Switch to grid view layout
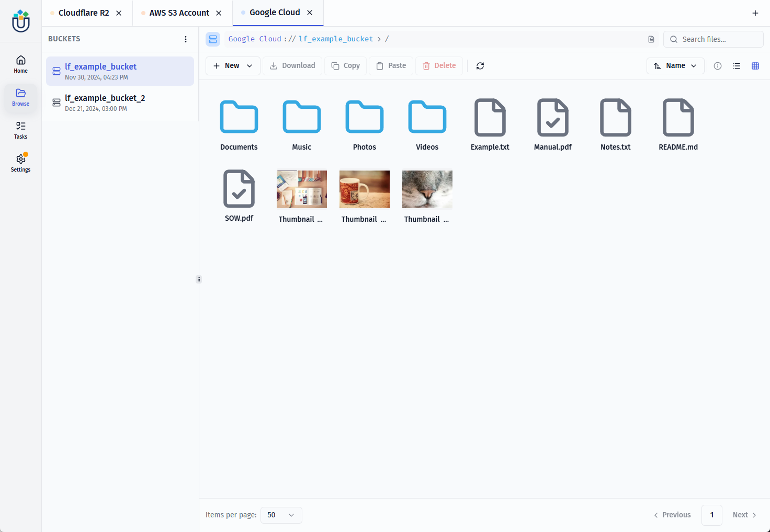Viewport: 770px width, 532px height. [755, 66]
